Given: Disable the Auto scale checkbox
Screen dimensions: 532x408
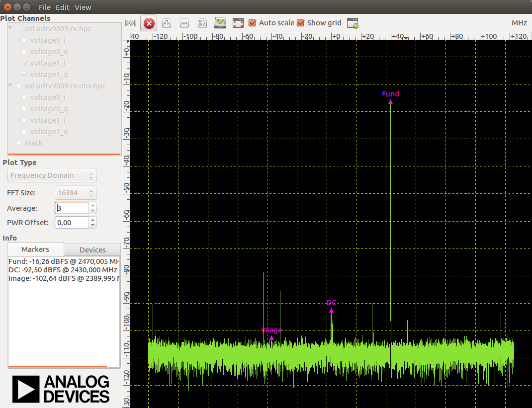Looking at the screenshot, I should [x=253, y=23].
